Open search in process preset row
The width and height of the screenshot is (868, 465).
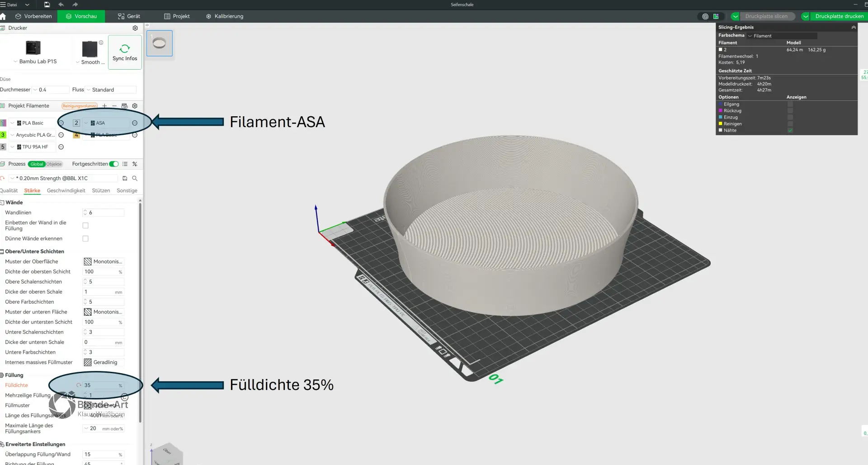(x=135, y=179)
